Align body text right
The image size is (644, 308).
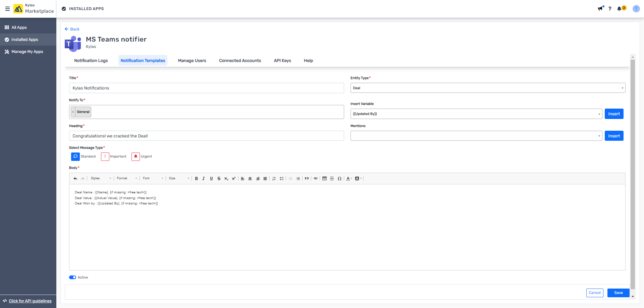[x=258, y=179]
